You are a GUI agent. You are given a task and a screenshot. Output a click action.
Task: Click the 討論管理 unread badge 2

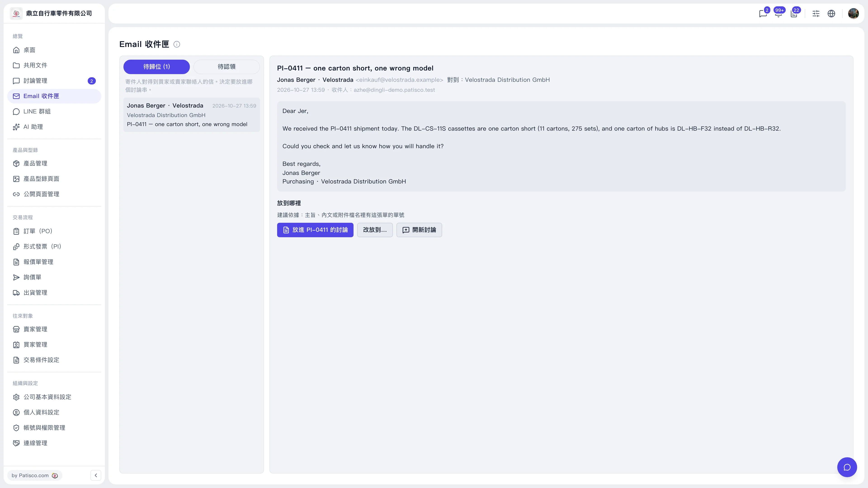(92, 81)
